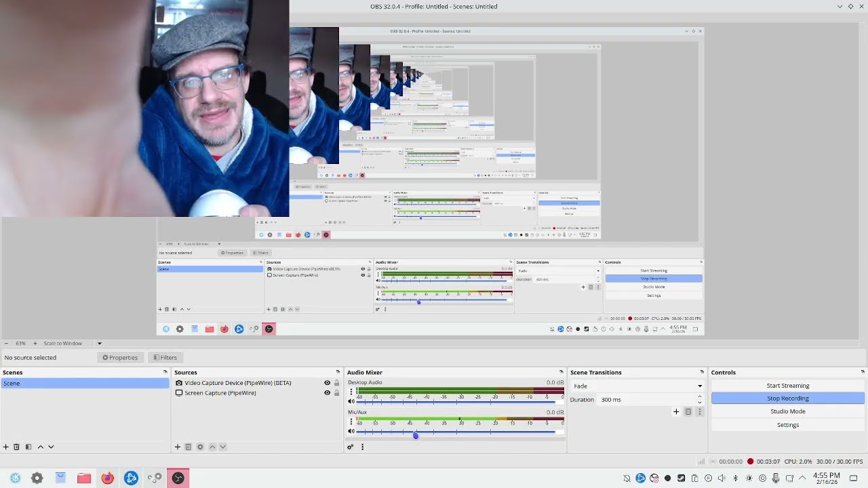
Task: Toggle visibility of Screen Capture source
Action: [327, 393]
